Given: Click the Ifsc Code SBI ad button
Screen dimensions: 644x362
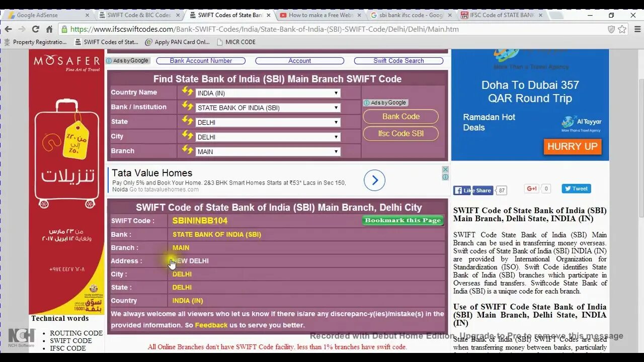Looking at the screenshot, I should point(401,134).
